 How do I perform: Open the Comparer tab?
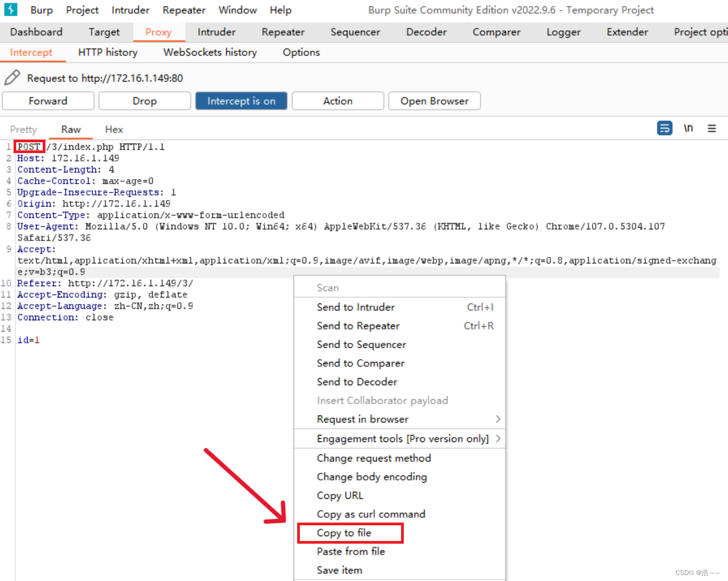[x=496, y=32]
